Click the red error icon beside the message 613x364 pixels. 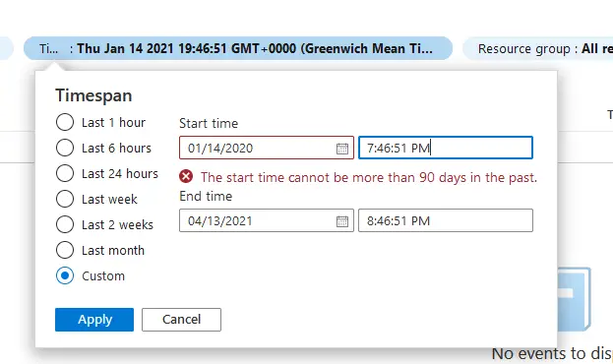186,177
